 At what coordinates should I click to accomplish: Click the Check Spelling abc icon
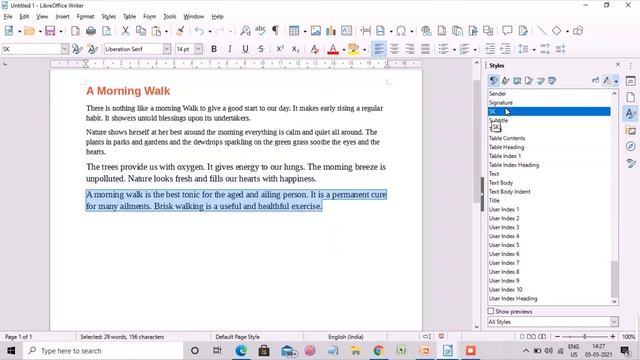pos(260,31)
